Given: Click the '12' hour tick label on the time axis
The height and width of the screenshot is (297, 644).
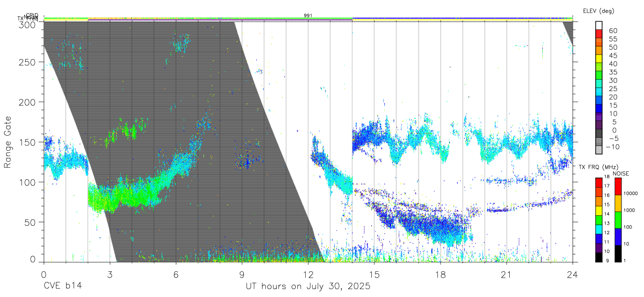Looking at the screenshot, I should pos(308,274).
